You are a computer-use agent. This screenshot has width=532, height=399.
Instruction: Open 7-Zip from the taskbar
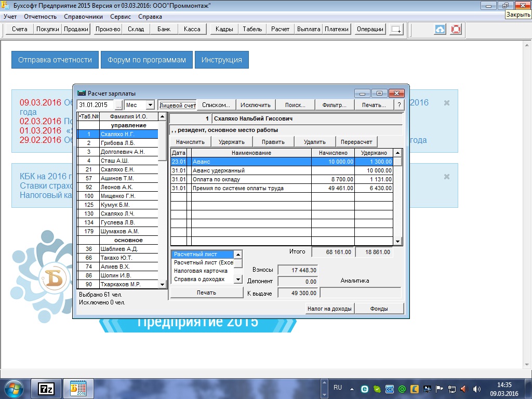pos(47,388)
